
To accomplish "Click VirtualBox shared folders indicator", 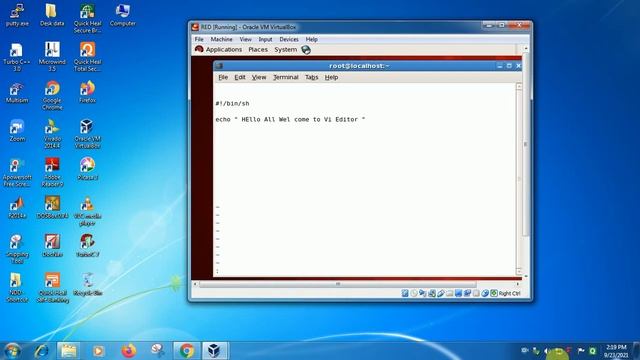I will click(450, 293).
